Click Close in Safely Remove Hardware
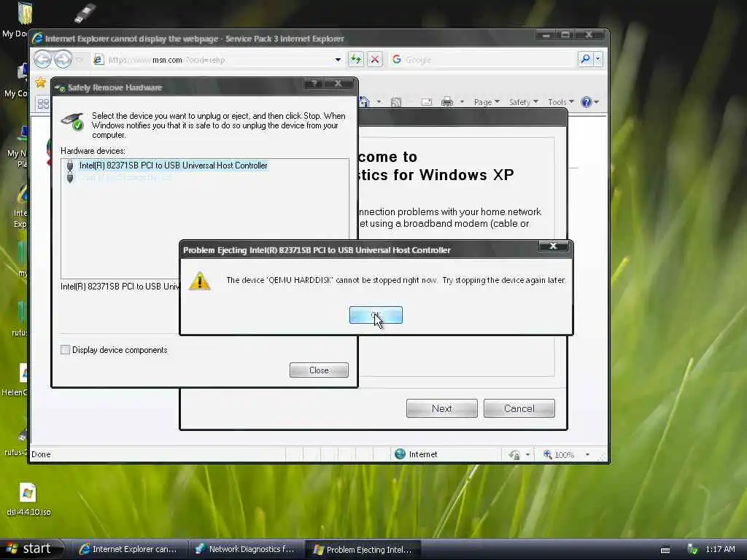 coord(319,370)
